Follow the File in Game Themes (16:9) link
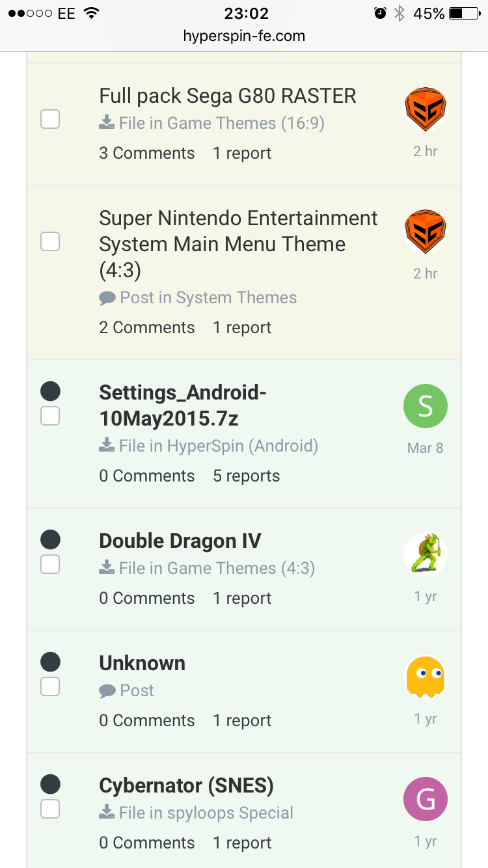Viewport: 488px width, 868px height. coord(221,123)
